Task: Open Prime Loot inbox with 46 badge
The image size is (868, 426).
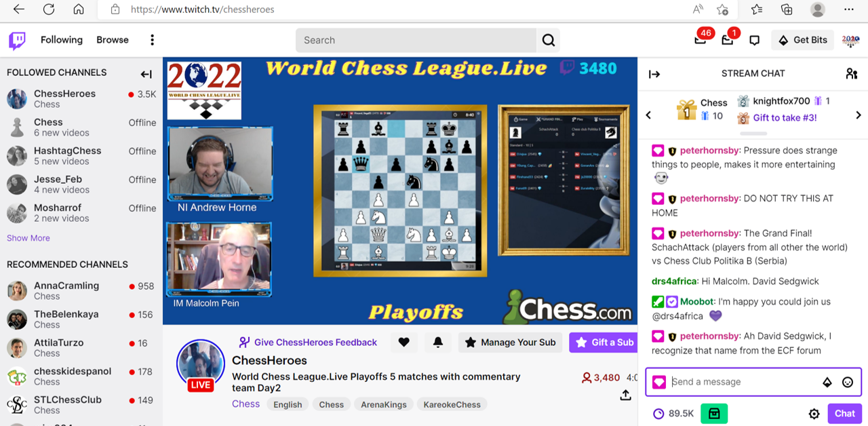Action: click(x=701, y=40)
